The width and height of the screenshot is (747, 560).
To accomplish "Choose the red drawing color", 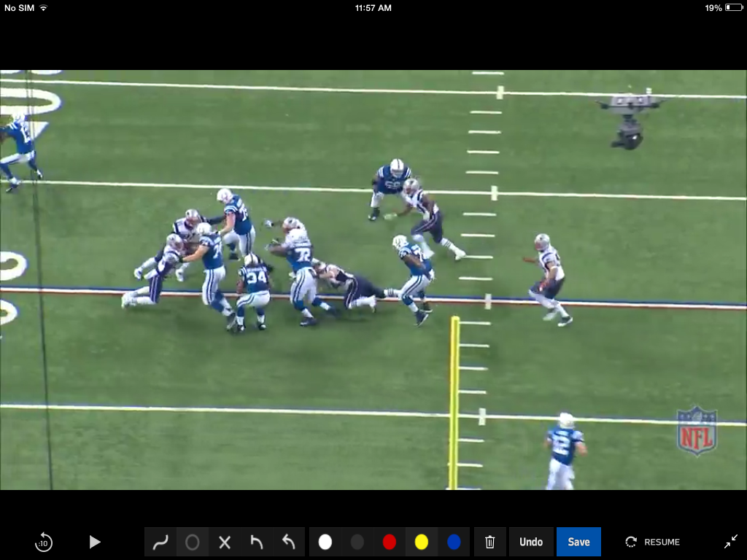I will (390, 542).
